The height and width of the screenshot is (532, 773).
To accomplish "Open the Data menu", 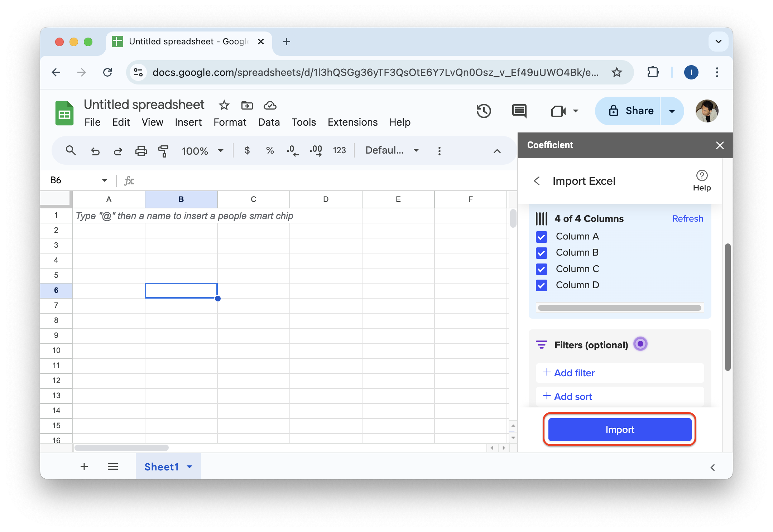I will pos(269,122).
